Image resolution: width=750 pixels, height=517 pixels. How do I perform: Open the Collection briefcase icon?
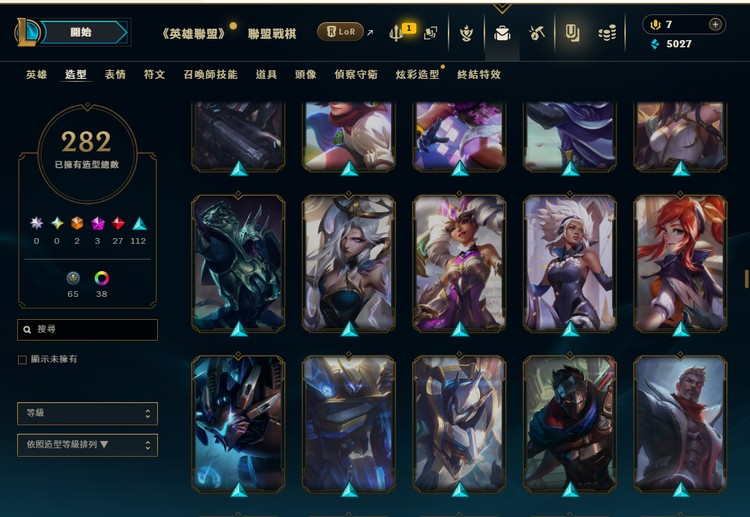(502, 33)
